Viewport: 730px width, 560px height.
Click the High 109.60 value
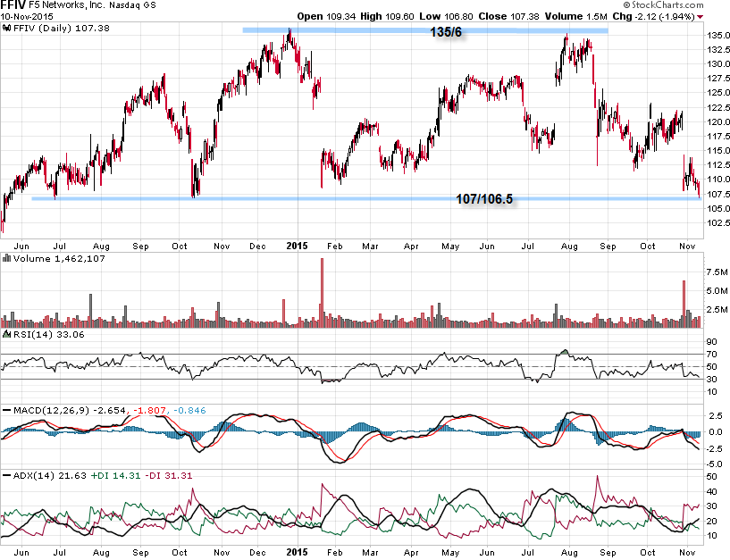pos(388,16)
